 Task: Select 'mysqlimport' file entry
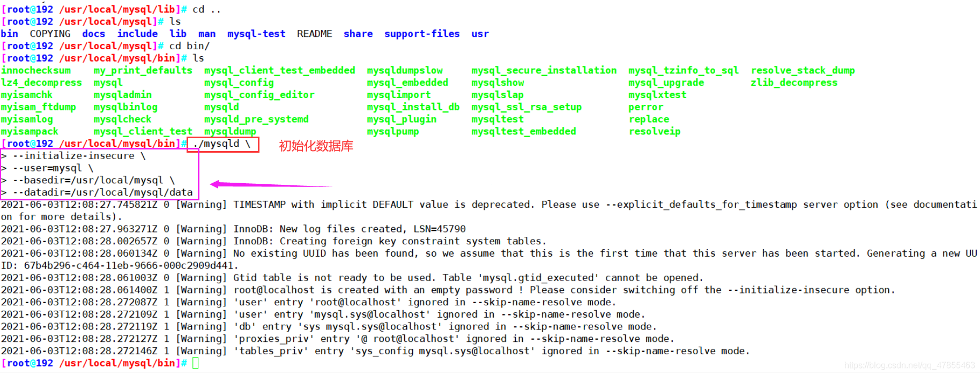(399, 95)
